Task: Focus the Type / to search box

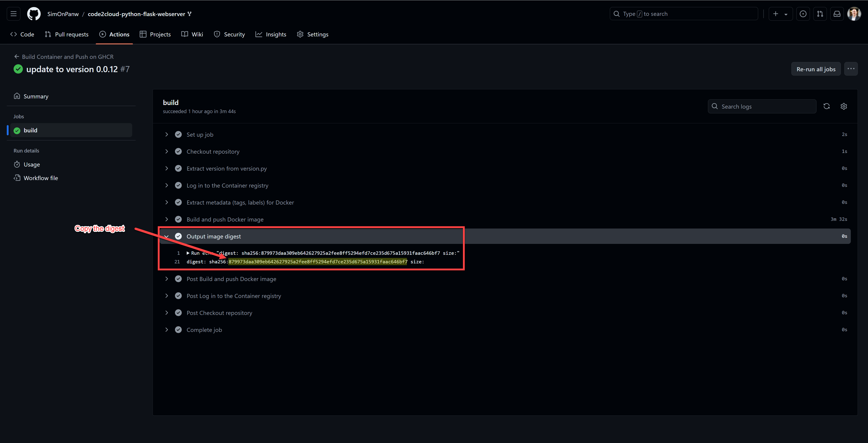Action: [684, 14]
